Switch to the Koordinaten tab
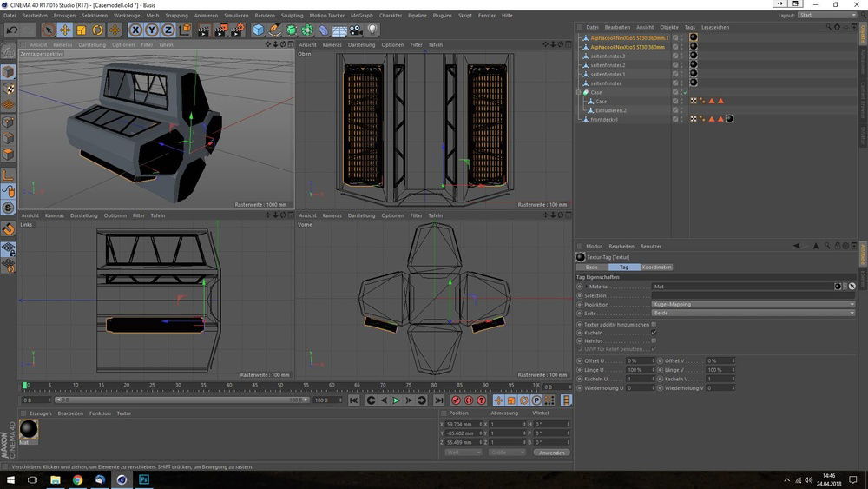The image size is (868, 489). coord(657,267)
